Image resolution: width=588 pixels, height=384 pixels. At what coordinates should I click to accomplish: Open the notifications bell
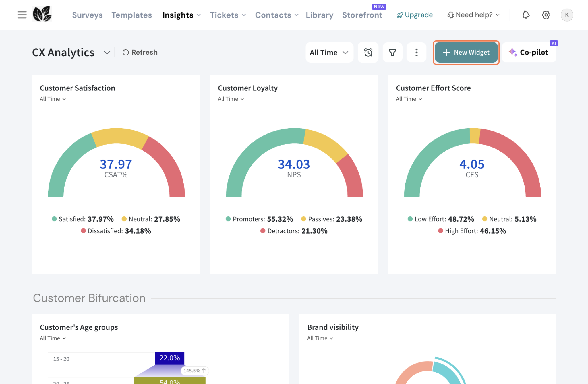526,15
